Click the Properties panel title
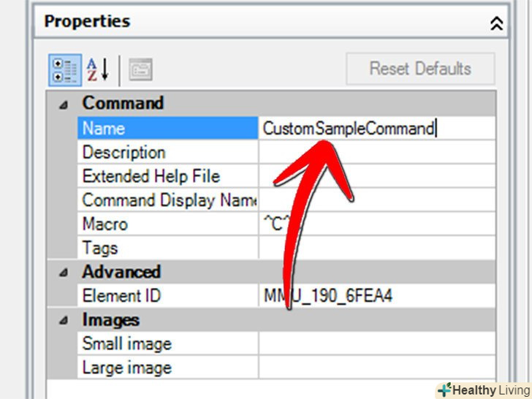 point(87,21)
